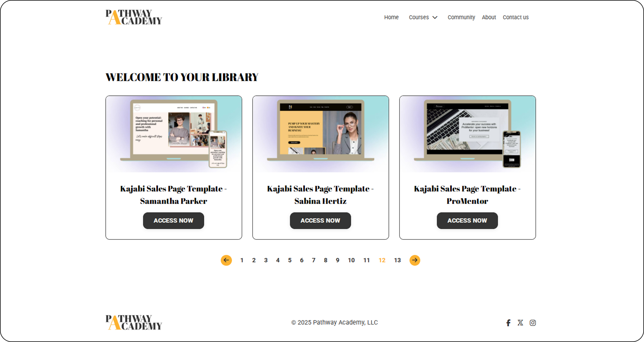Go to next page with right arrow

point(415,260)
